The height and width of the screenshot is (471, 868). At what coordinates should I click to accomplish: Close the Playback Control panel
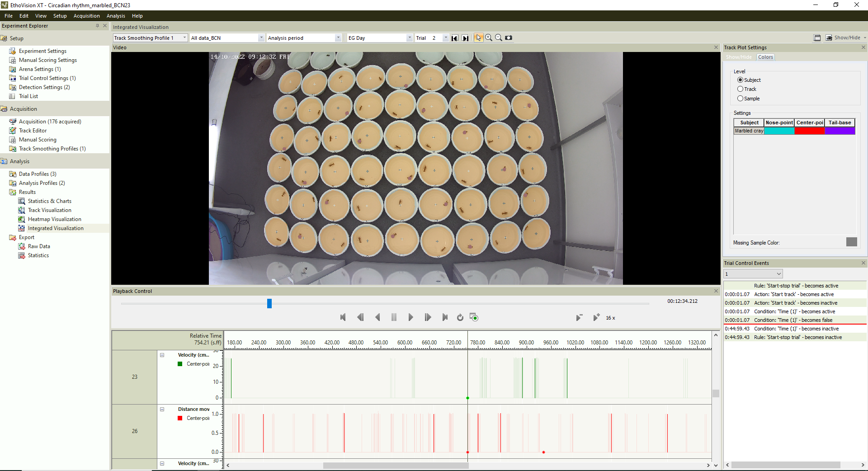click(x=716, y=291)
